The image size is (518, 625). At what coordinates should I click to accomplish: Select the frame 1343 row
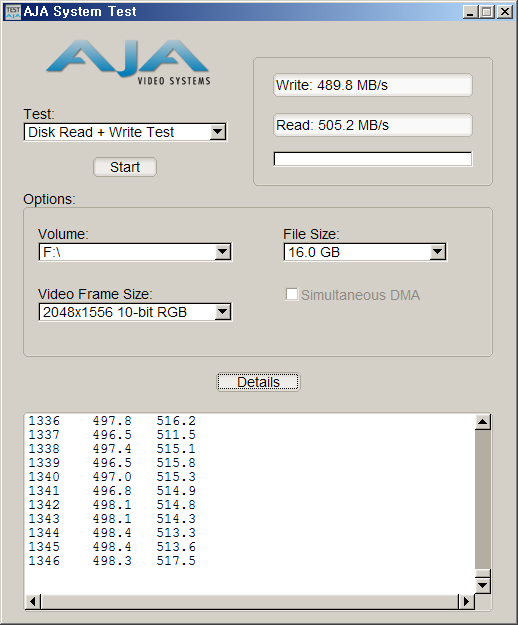[x=112, y=519]
